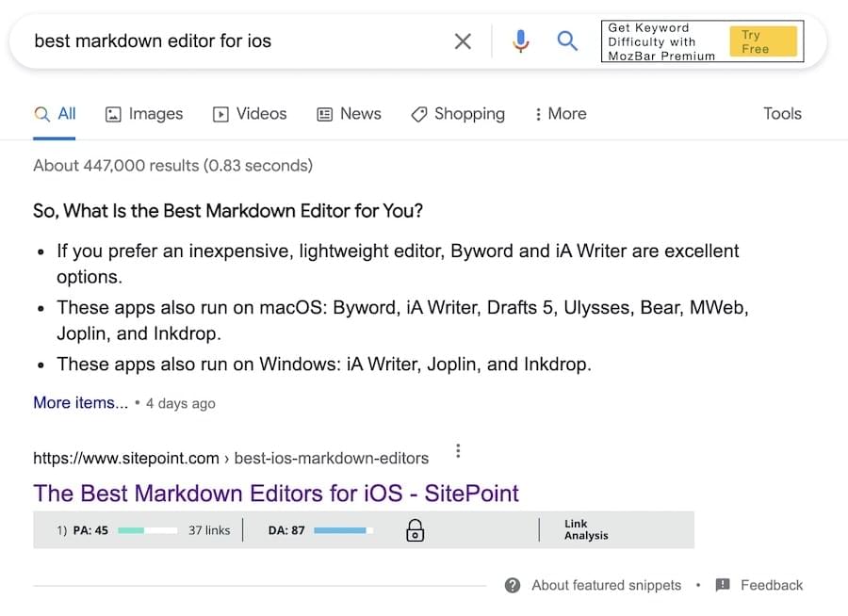848x616 pixels.
Task: Clear the search box with X icon
Action: (463, 41)
